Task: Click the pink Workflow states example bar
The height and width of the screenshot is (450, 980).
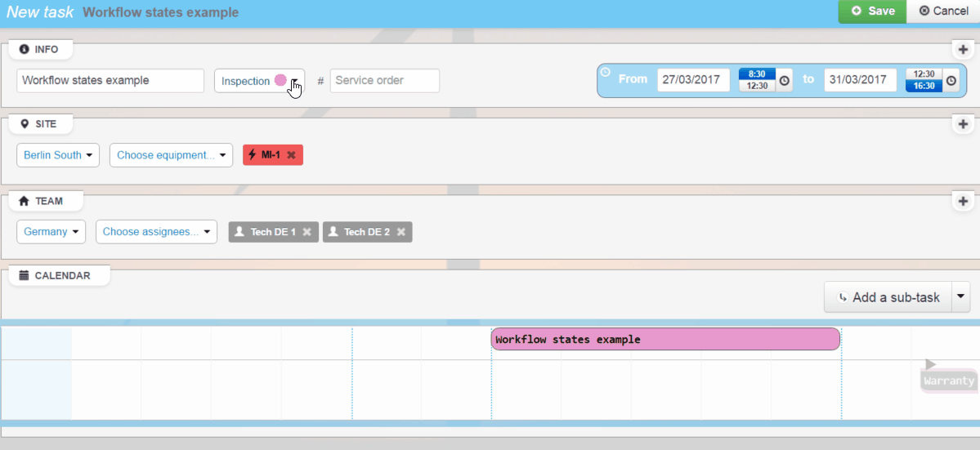Action: pyautogui.click(x=665, y=339)
